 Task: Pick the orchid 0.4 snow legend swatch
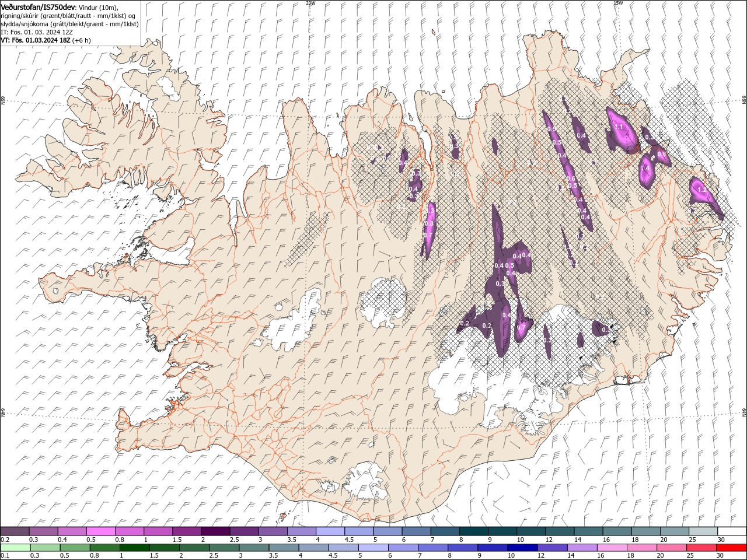pyautogui.click(x=72, y=531)
